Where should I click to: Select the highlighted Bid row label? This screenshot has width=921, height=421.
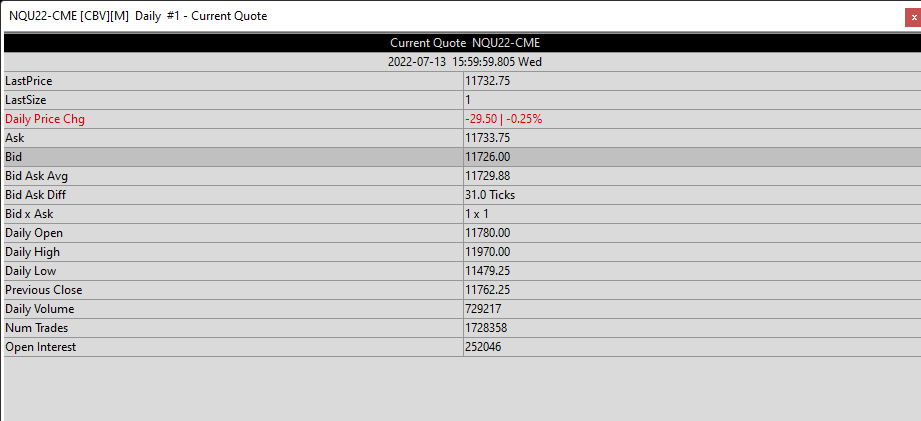pos(14,157)
